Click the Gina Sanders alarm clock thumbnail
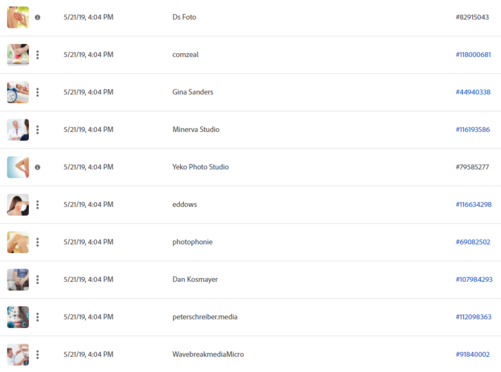 coord(18,92)
